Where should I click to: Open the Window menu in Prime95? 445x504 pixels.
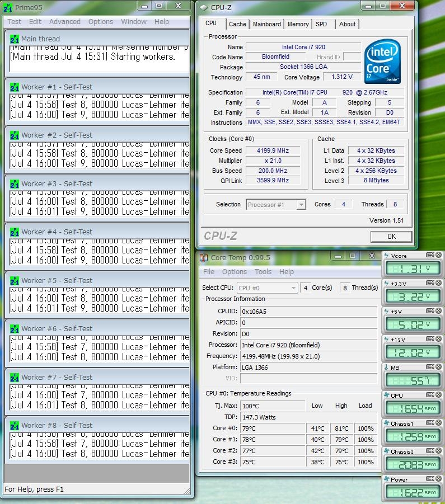[133, 21]
